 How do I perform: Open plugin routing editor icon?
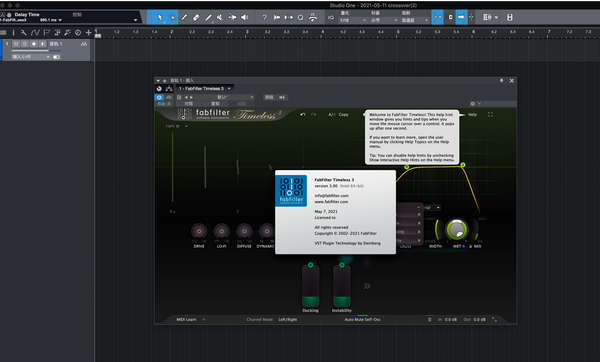[169, 88]
